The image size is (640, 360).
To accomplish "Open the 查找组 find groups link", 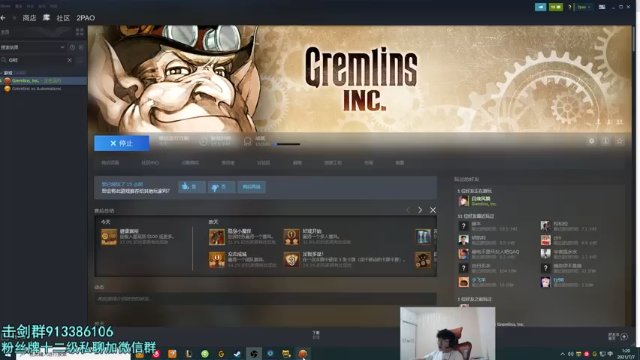I will [x=228, y=163].
